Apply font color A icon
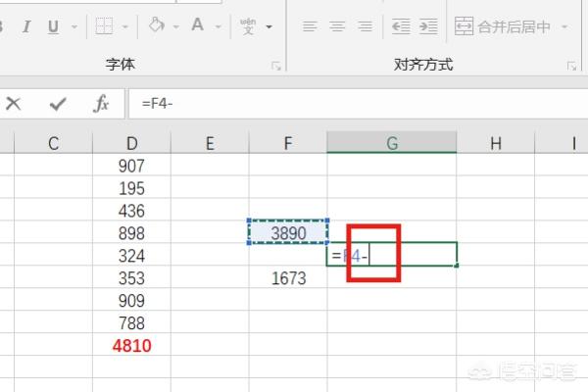The height and width of the screenshot is (392, 588). pyautogui.click(x=197, y=25)
